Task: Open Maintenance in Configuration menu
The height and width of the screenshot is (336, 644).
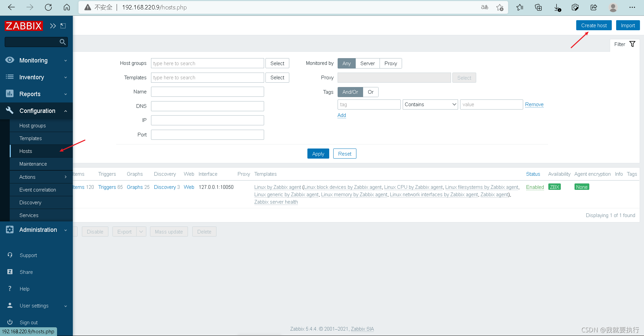Action: point(33,164)
